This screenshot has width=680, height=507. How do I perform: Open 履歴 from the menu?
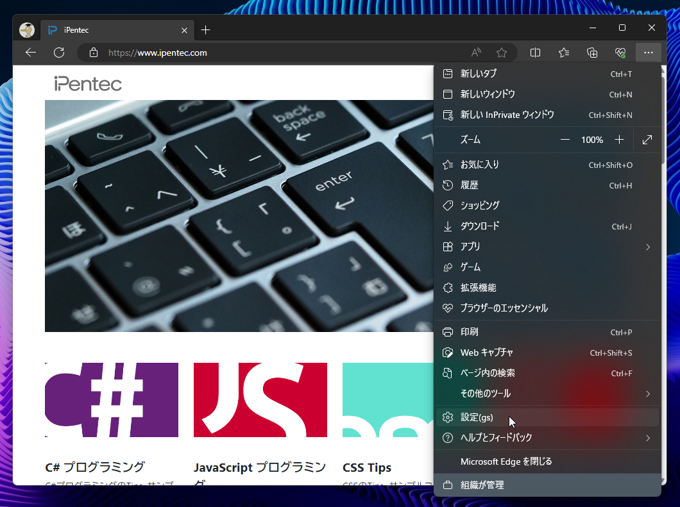(547, 185)
